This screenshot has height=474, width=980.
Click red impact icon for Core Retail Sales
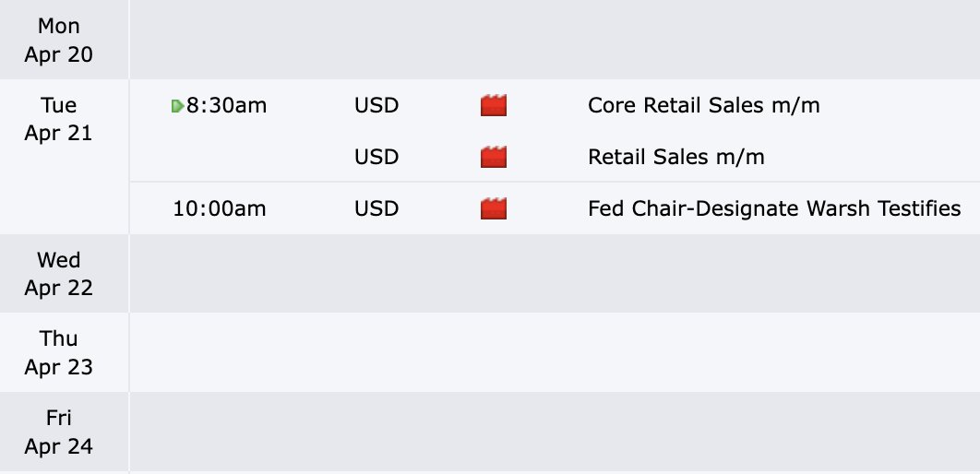(493, 105)
